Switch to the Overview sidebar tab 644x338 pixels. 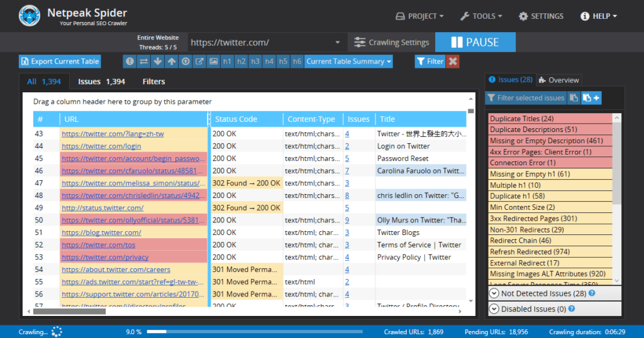(x=558, y=80)
